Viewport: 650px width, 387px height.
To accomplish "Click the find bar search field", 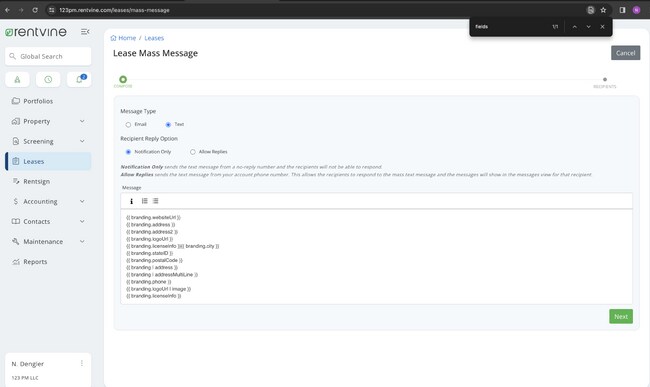I will point(510,27).
